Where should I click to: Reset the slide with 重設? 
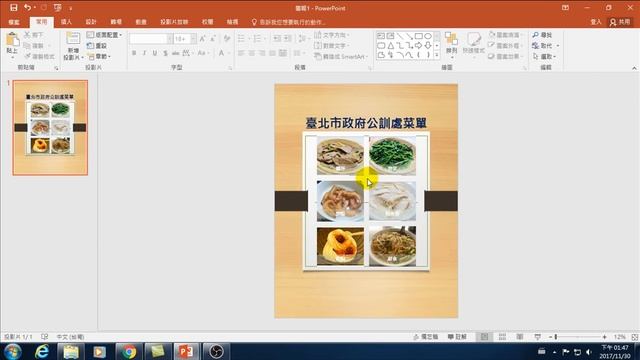pos(97,46)
